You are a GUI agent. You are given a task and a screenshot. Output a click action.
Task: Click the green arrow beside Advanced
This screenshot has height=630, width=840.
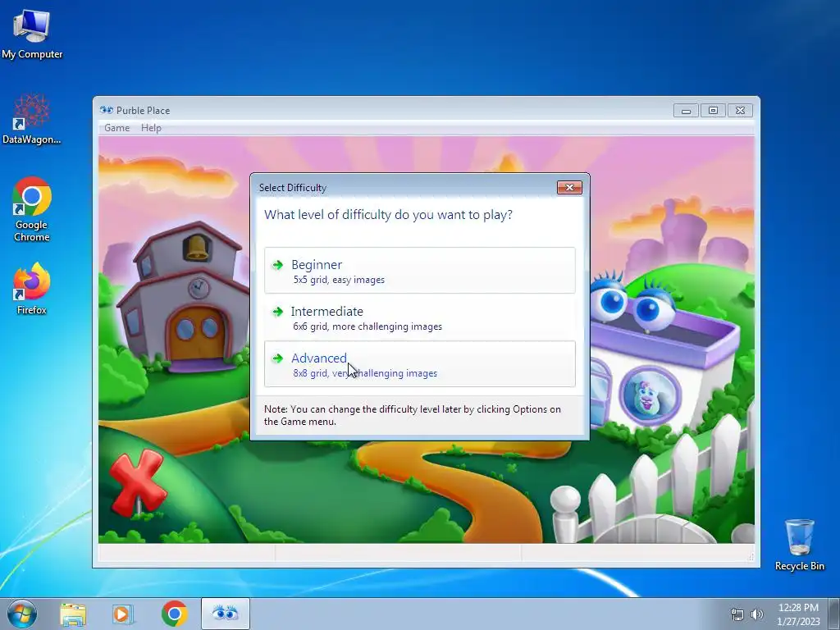pos(277,358)
